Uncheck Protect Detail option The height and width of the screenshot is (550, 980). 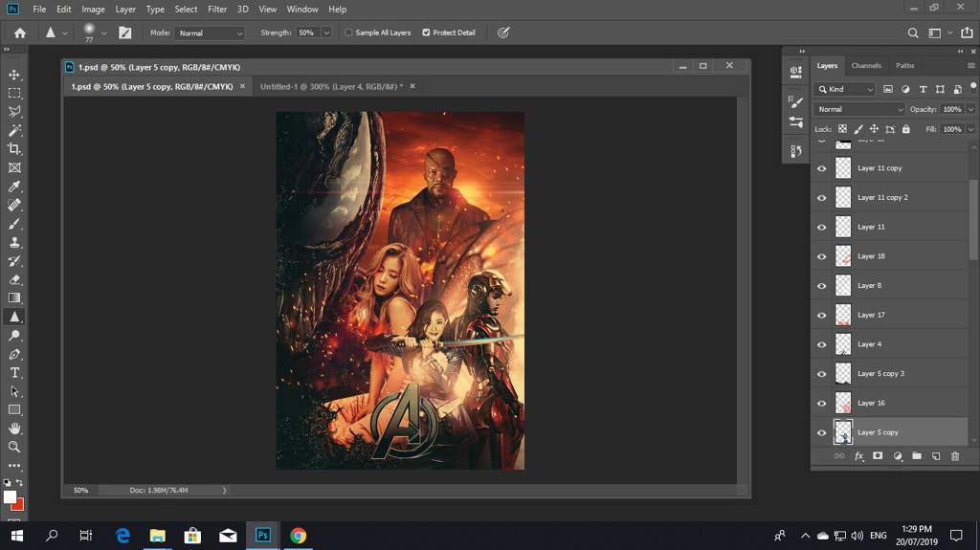pos(426,33)
